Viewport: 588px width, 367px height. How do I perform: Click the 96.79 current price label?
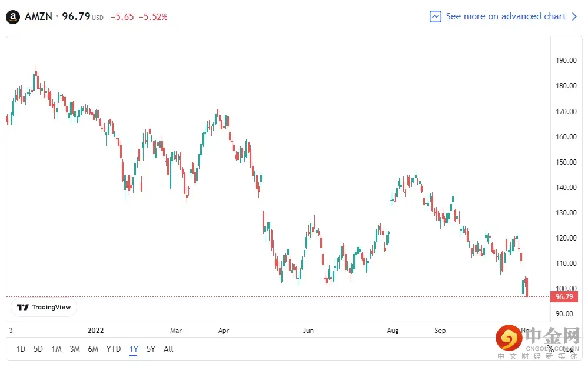pyautogui.click(x=564, y=297)
